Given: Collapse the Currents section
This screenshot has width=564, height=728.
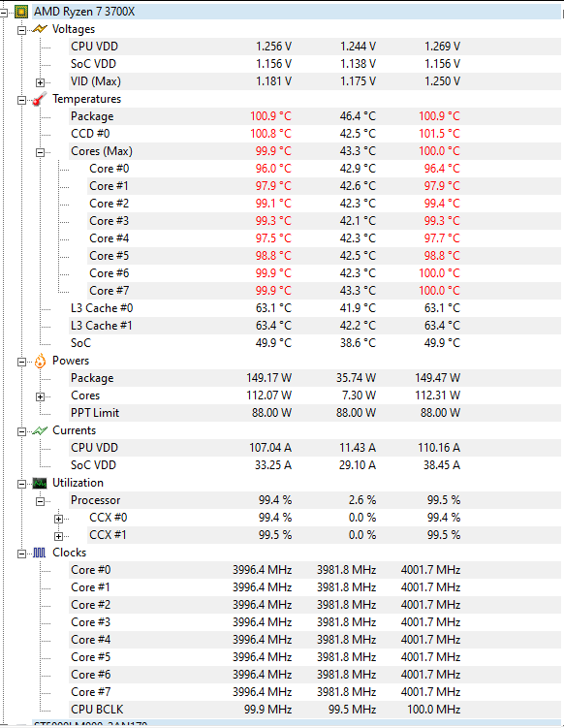Looking at the screenshot, I should pos(21,431).
